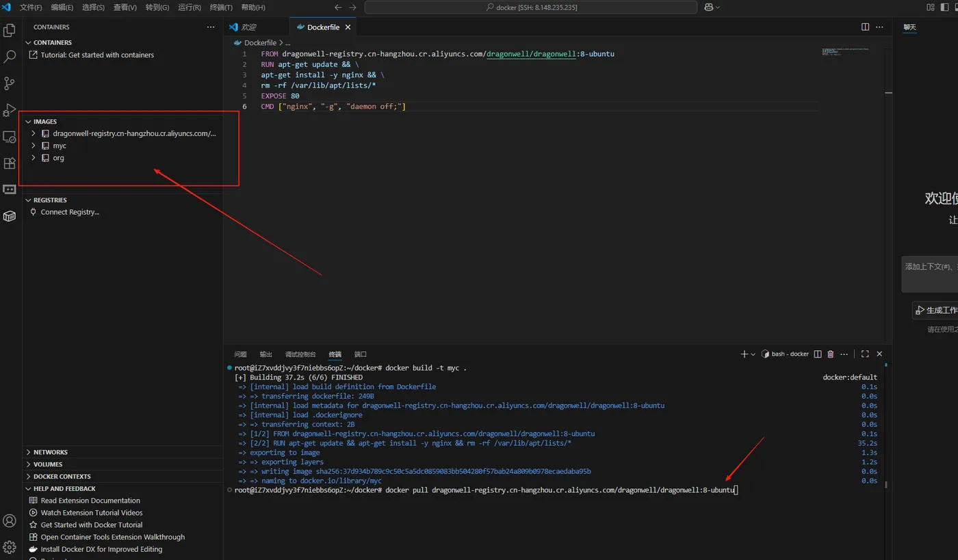Click the Copilot icon in title bar
The height and width of the screenshot is (560, 958).
click(709, 8)
